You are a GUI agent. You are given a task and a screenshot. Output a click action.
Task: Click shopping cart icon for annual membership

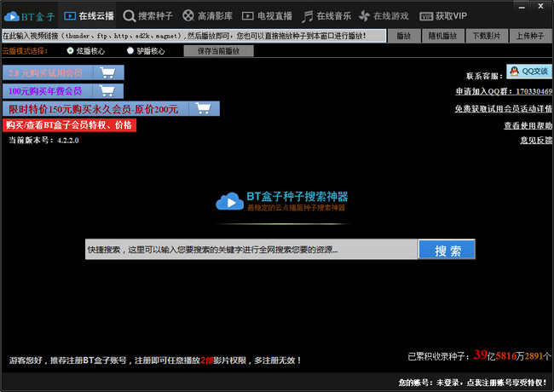click(x=107, y=91)
